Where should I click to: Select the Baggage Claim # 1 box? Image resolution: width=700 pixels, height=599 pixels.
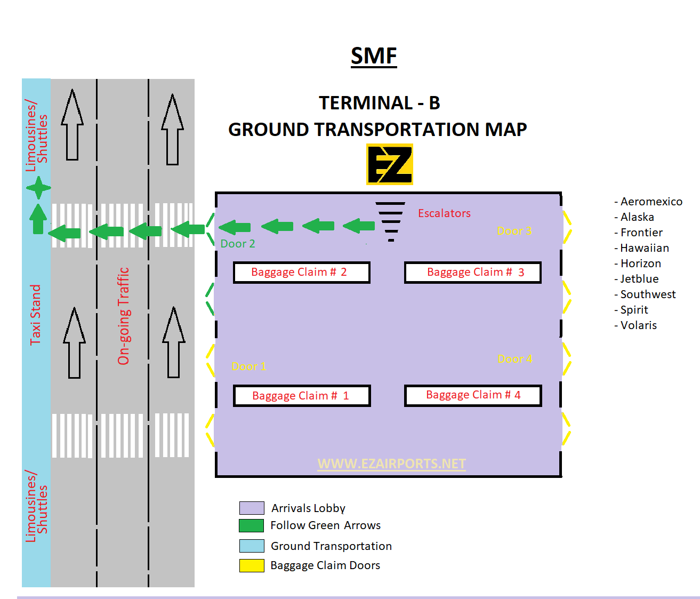click(x=302, y=396)
